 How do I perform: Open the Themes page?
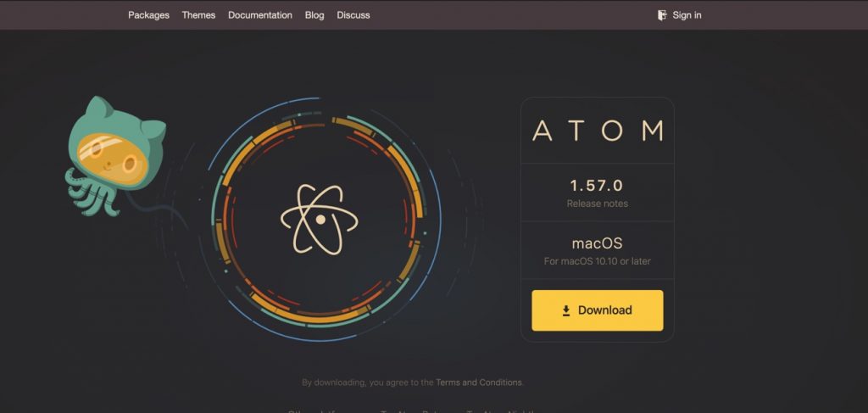[x=198, y=15]
